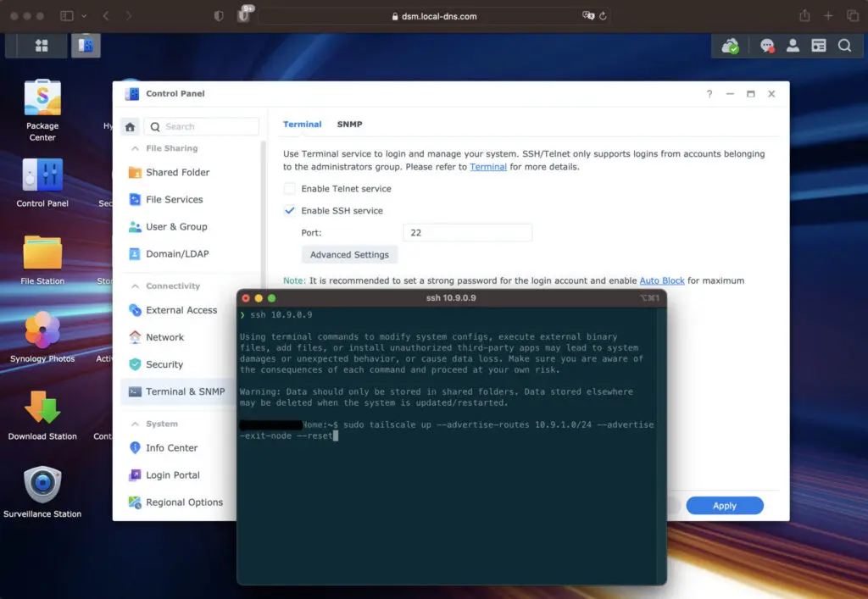
Task: Reload the page in Safari
Action: [603, 16]
